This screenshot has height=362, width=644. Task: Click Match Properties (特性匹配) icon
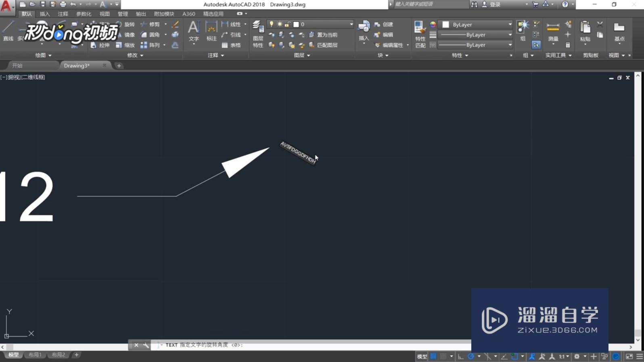coord(420,34)
